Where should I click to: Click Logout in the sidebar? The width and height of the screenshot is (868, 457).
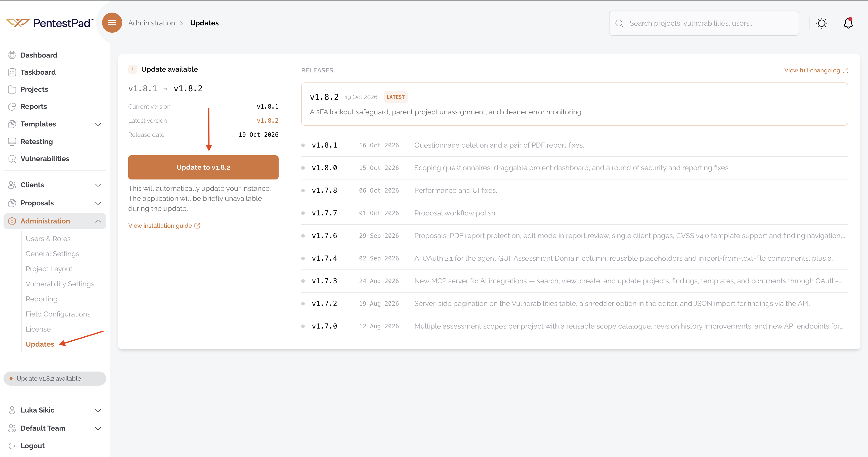coord(32,446)
